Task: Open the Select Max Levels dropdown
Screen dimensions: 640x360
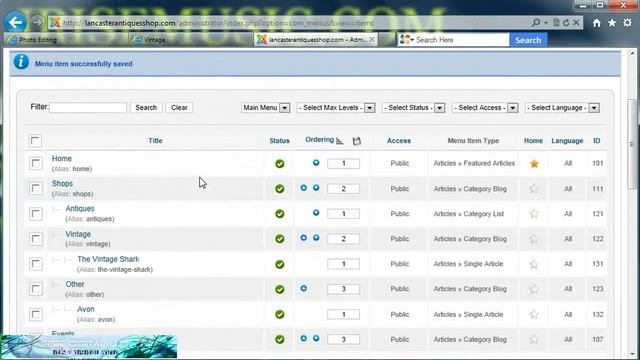Action: 336,108
